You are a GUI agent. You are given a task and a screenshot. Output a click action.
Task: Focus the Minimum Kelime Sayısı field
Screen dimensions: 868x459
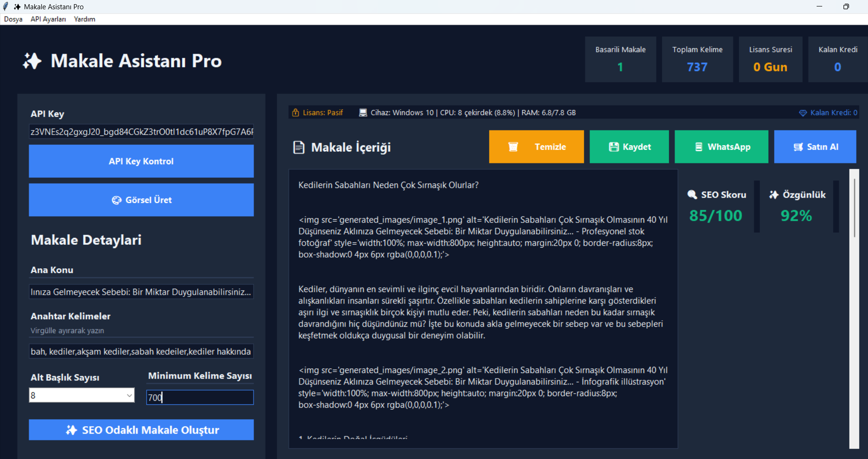(200, 397)
